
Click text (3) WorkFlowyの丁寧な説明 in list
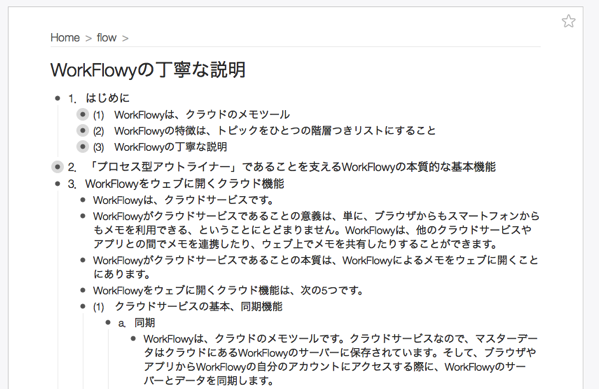coord(160,147)
